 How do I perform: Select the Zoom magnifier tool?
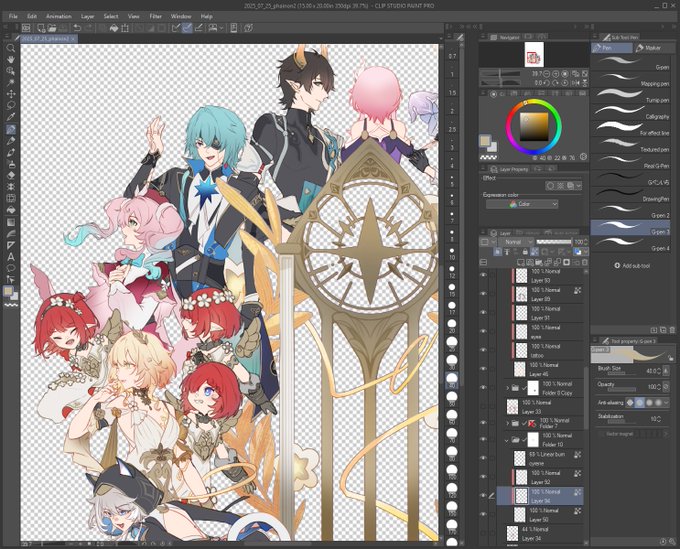[11, 48]
